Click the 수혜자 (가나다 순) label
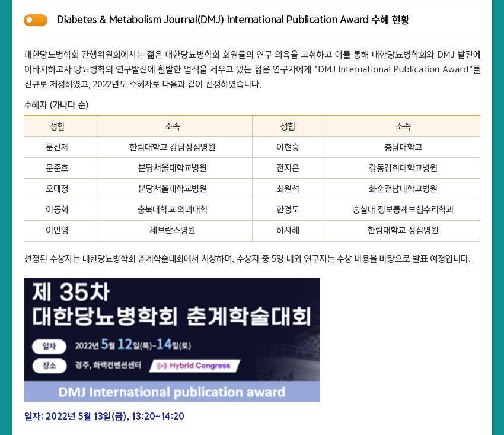Viewport: 504px width, 435px height. 56,105
